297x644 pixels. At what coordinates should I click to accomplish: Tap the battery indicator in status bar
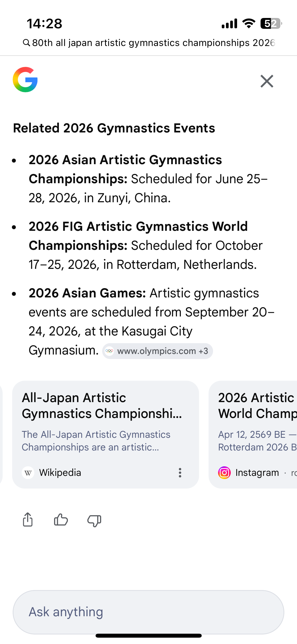(271, 24)
